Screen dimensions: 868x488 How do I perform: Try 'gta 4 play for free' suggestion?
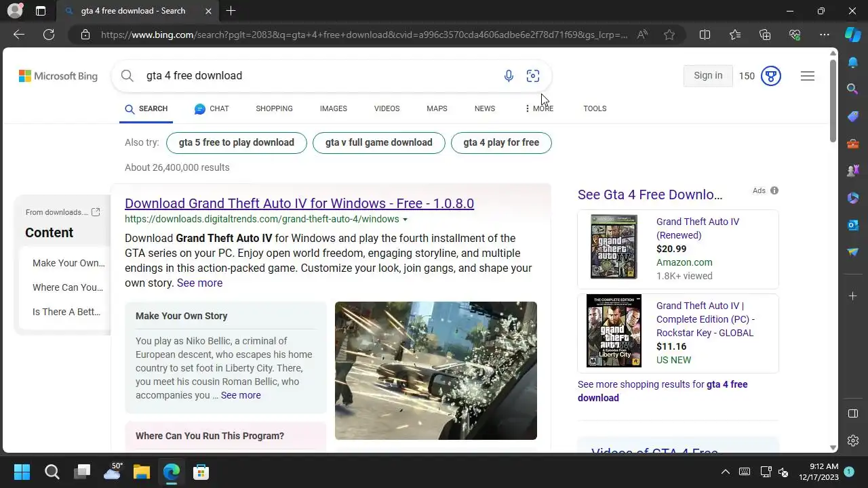pyautogui.click(x=501, y=143)
